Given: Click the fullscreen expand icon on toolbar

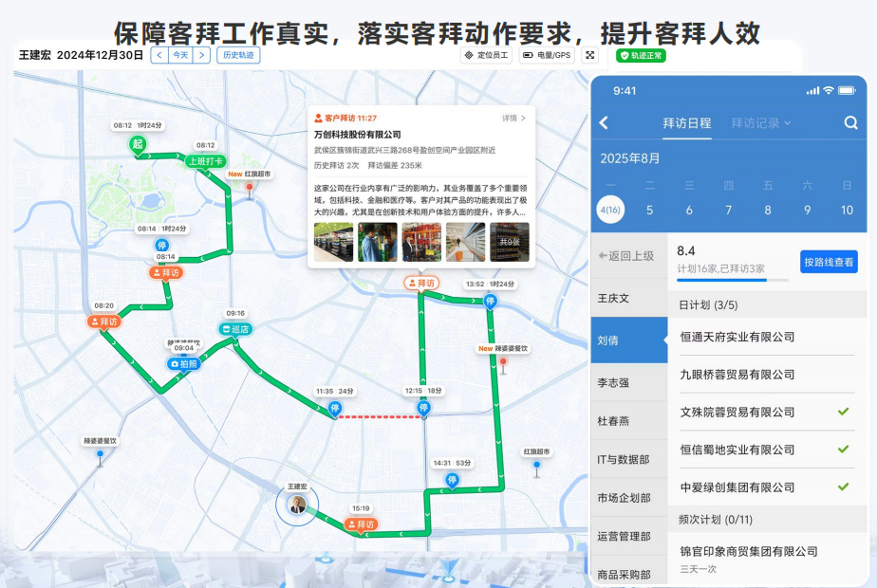Looking at the screenshot, I should [x=590, y=55].
